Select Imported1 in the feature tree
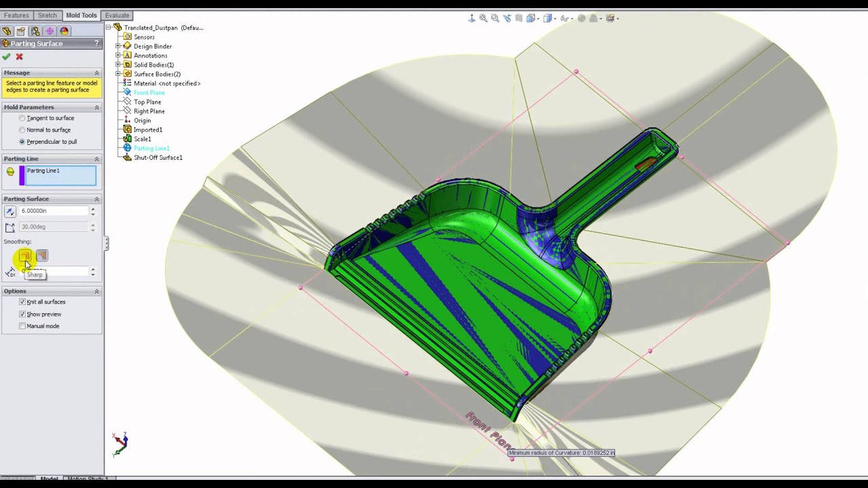The width and height of the screenshot is (868, 488). [x=148, y=129]
